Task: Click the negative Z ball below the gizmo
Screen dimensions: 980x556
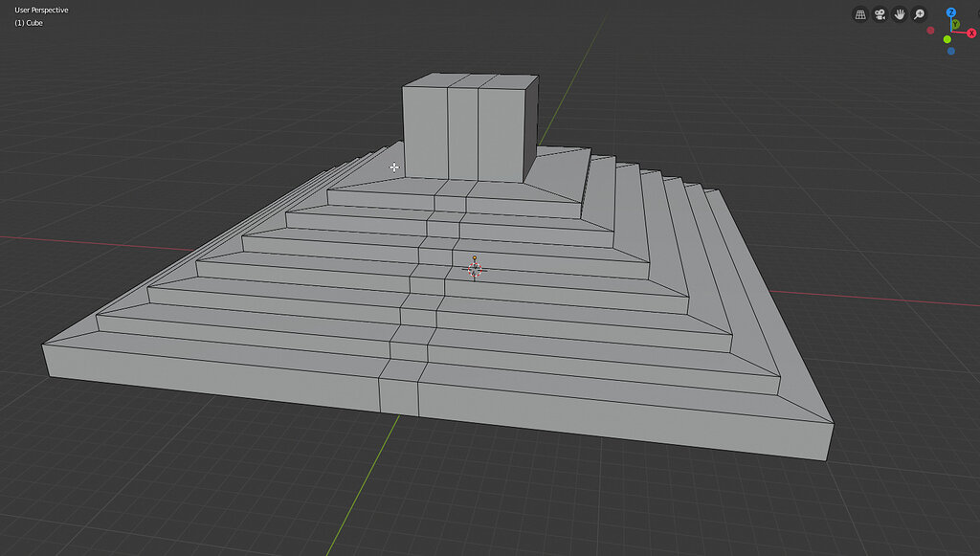Action: point(950,51)
